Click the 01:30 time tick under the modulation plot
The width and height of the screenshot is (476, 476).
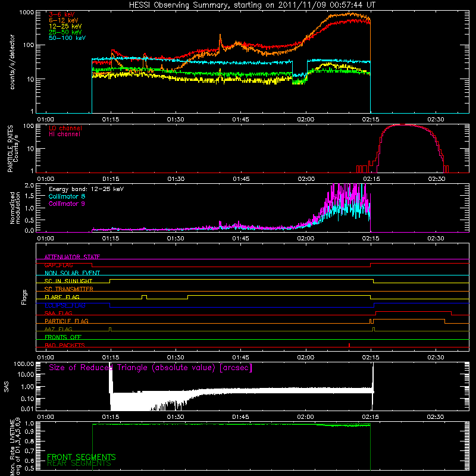click(x=176, y=239)
